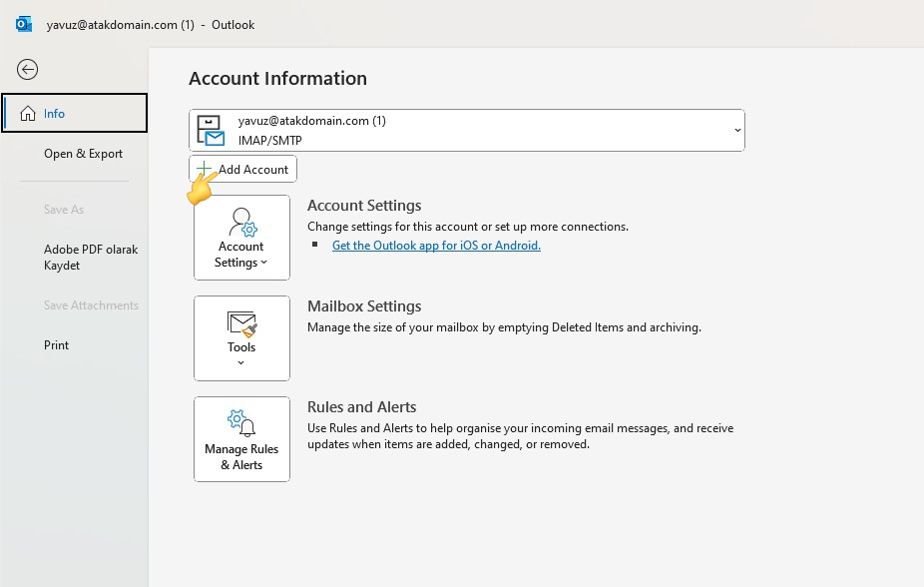924x587 pixels.
Task: Open the Get Outlook app link
Action: point(436,245)
